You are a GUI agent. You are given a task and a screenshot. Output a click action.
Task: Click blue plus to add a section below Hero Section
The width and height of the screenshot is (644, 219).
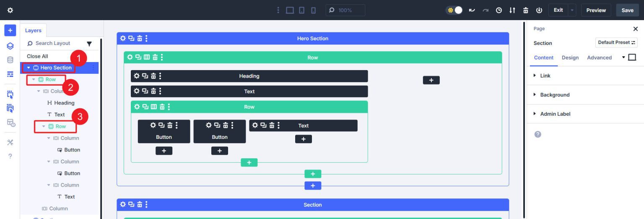coord(313,185)
